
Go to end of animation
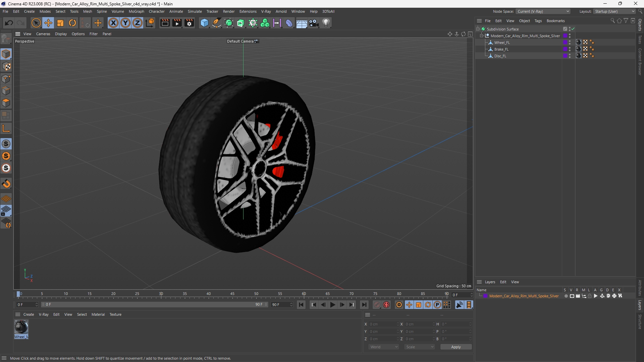click(x=364, y=305)
